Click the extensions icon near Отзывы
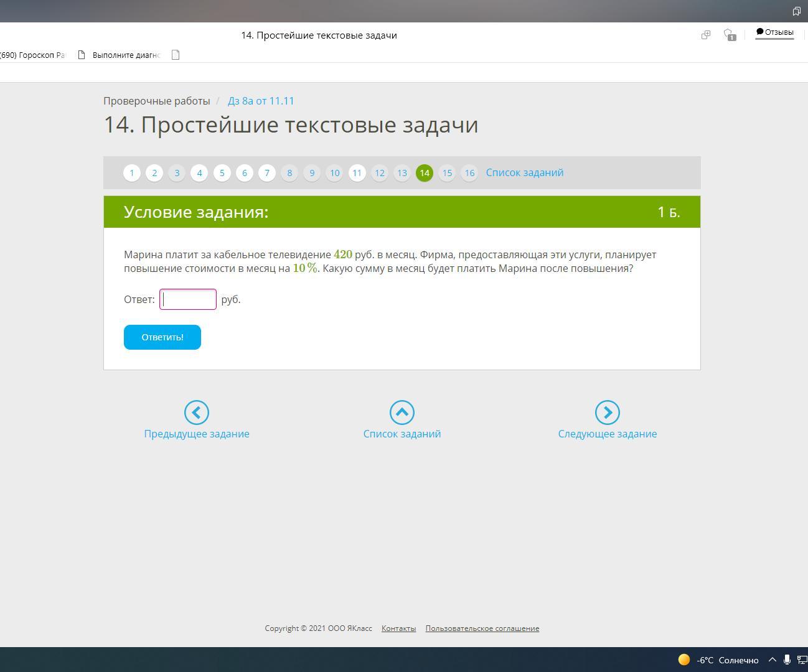Image resolution: width=808 pixels, height=672 pixels. [x=706, y=35]
